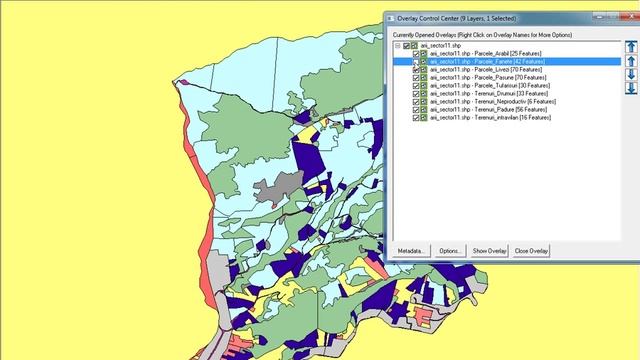Screen dimensions: 640x360
Task: Uncheck the Terenuri_Padure layer checkbox
Action: (x=416, y=109)
